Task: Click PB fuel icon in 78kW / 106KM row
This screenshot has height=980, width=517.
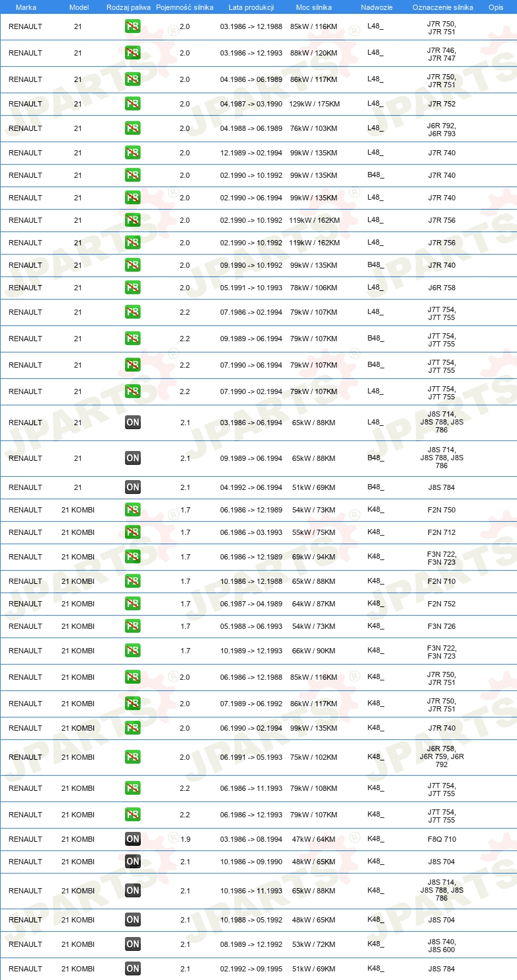Action: (133, 288)
